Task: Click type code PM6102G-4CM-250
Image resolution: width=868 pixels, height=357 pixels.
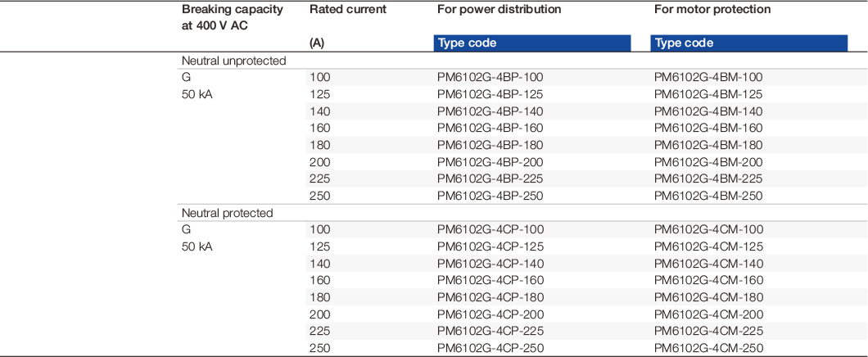Action: click(x=708, y=349)
